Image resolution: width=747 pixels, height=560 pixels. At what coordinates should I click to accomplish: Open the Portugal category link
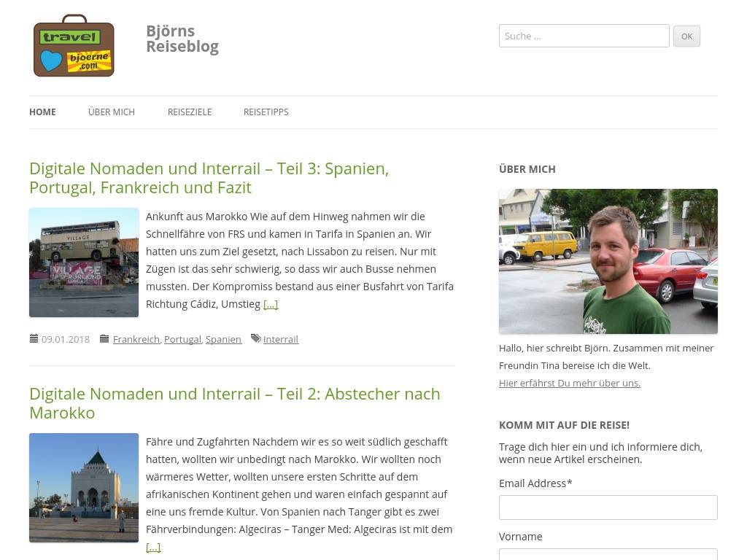click(x=183, y=339)
